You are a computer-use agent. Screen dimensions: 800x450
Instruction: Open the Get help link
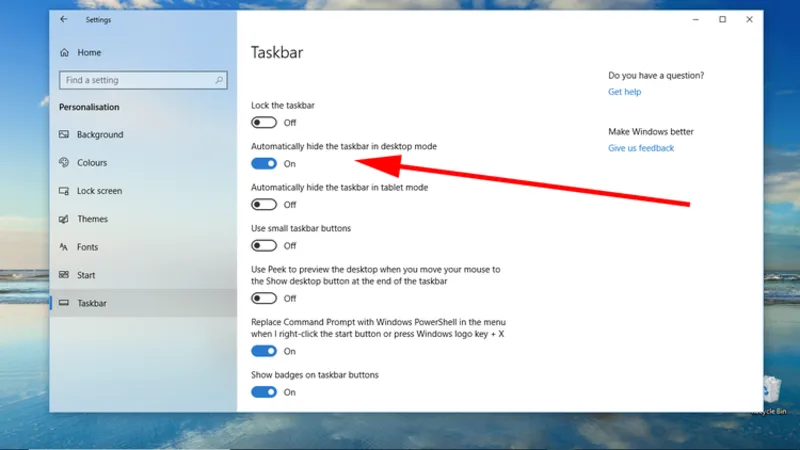624,92
